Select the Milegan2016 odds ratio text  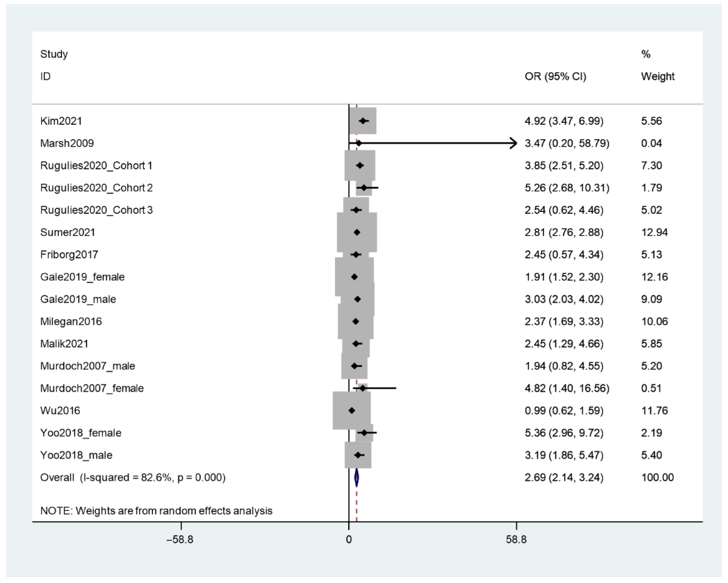click(x=563, y=321)
